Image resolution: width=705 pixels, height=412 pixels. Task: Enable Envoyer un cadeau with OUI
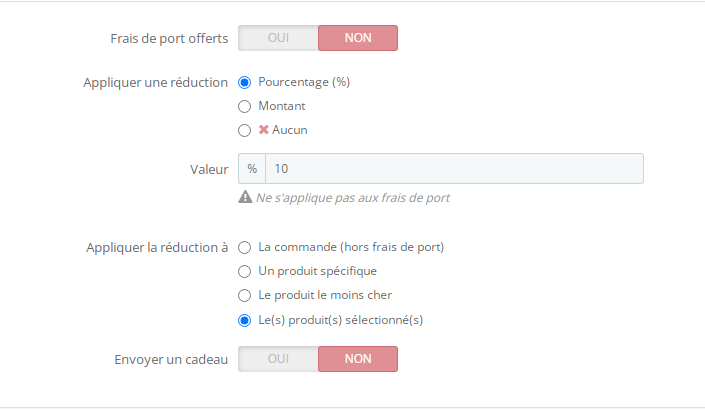278,359
